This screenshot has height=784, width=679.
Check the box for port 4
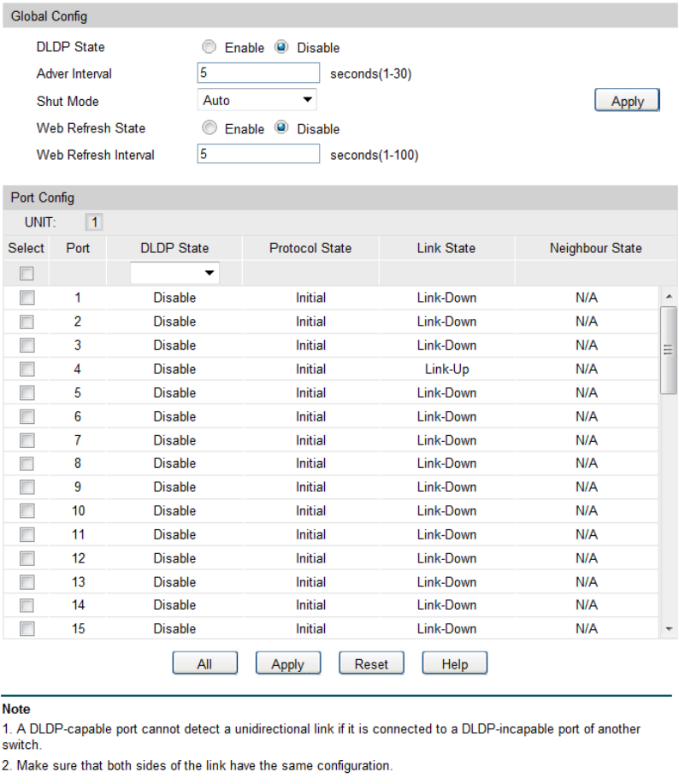click(27, 369)
